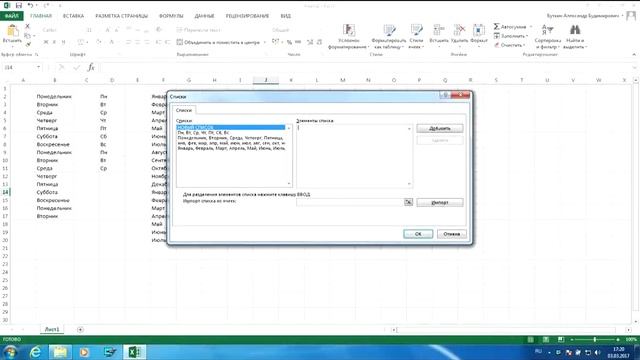Click the Undo arrow in quick access toolbar
Viewport: 640px width, 360px height.
pos(30,5)
